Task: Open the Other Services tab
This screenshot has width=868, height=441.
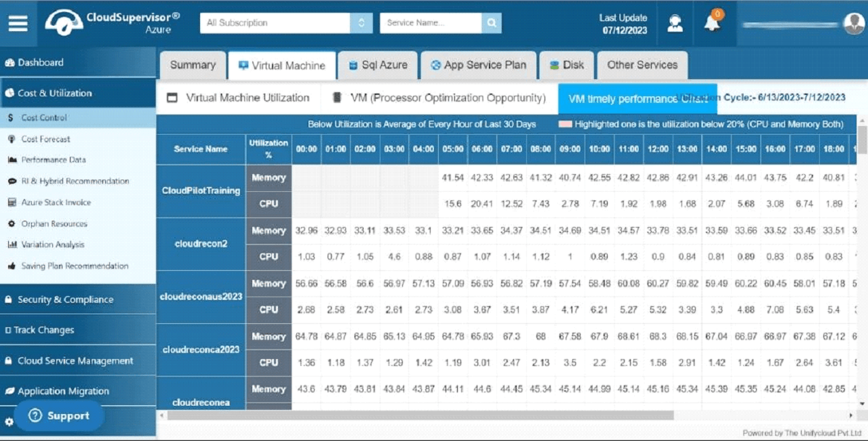Action: click(642, 65)
